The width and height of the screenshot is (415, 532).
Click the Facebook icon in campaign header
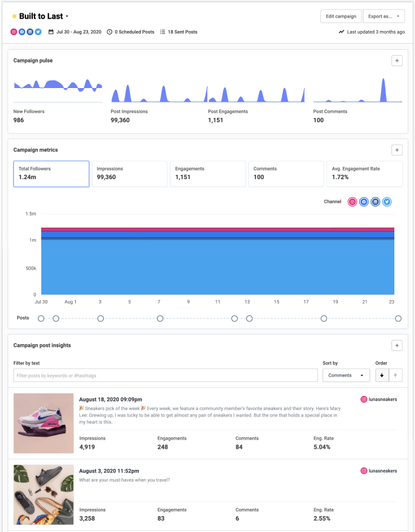22,32
